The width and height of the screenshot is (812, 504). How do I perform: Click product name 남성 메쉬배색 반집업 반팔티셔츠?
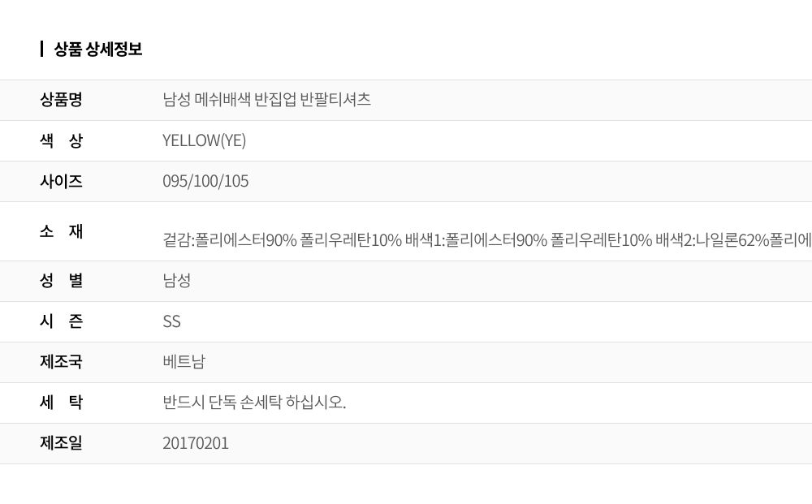(266, 99)
